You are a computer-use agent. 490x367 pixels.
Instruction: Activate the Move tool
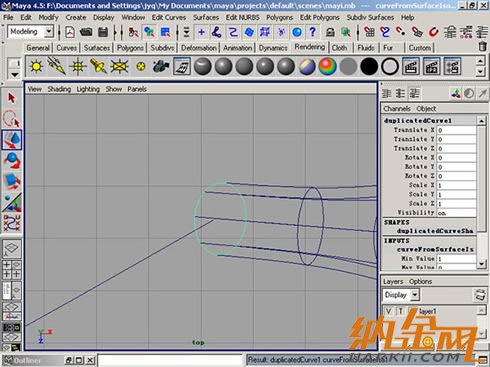click(x=12, y=140)
